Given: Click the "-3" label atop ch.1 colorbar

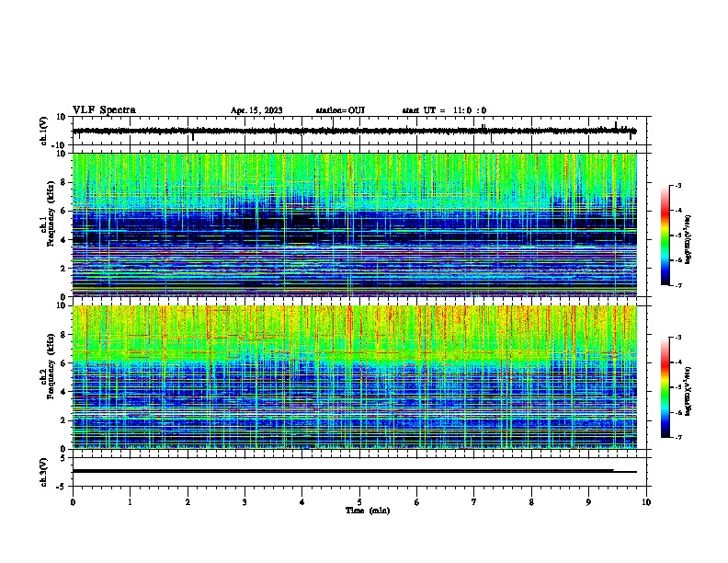Looking at the screenshot, I should pos(677,186).
